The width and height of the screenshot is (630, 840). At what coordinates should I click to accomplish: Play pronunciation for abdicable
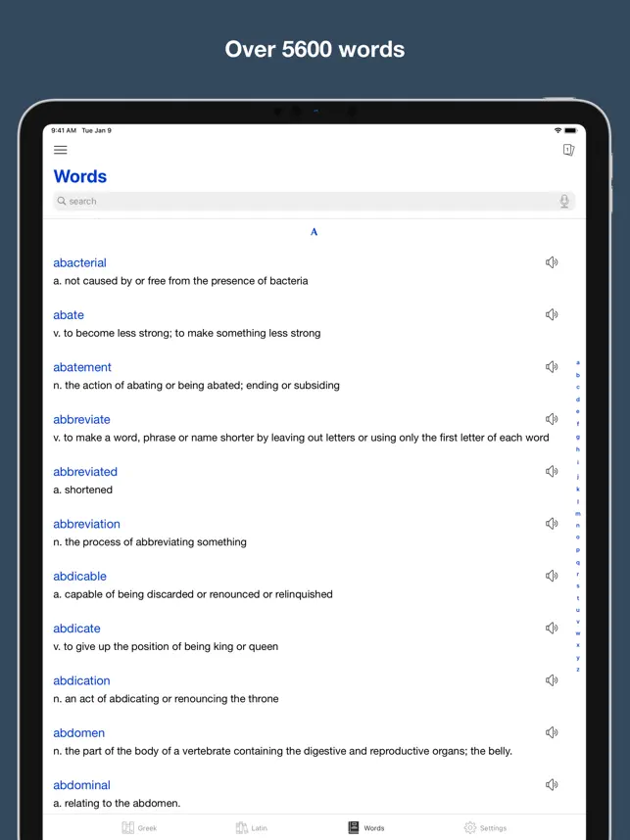tap(552, 576)
